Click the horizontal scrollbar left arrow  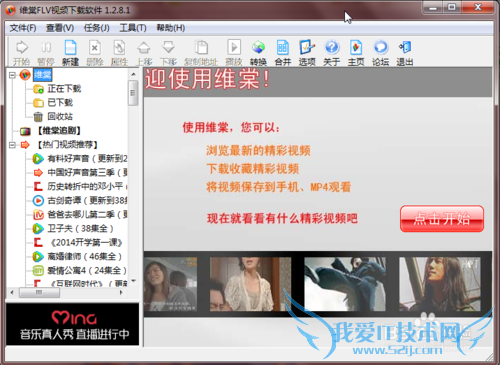pos(12,293)
